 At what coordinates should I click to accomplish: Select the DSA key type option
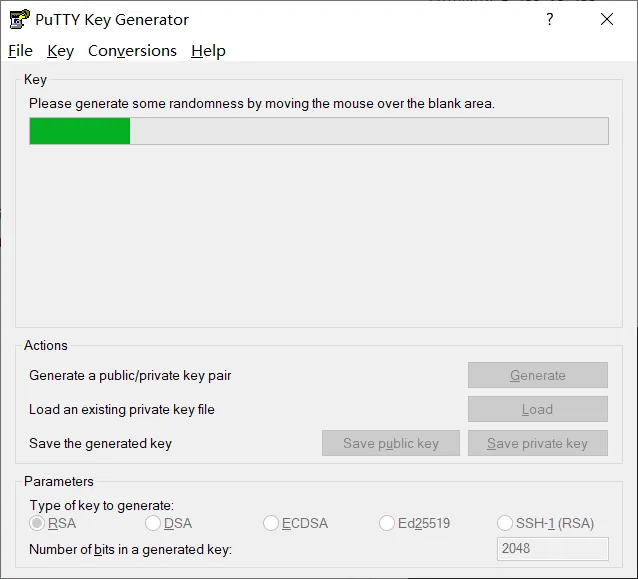(x=153, y=523)
